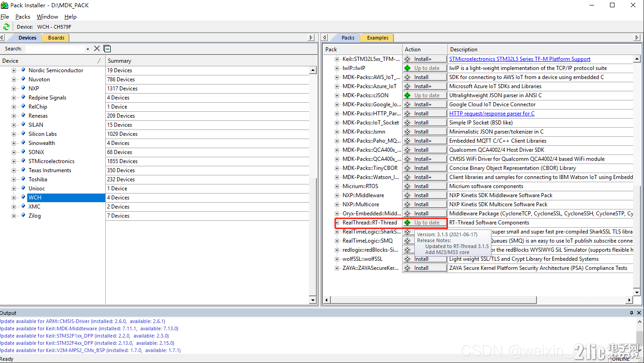Image resolution: width=644 pixels, height=363 pixels.
Task: Click the Zilog vendor icon
Action: [23, 215]
